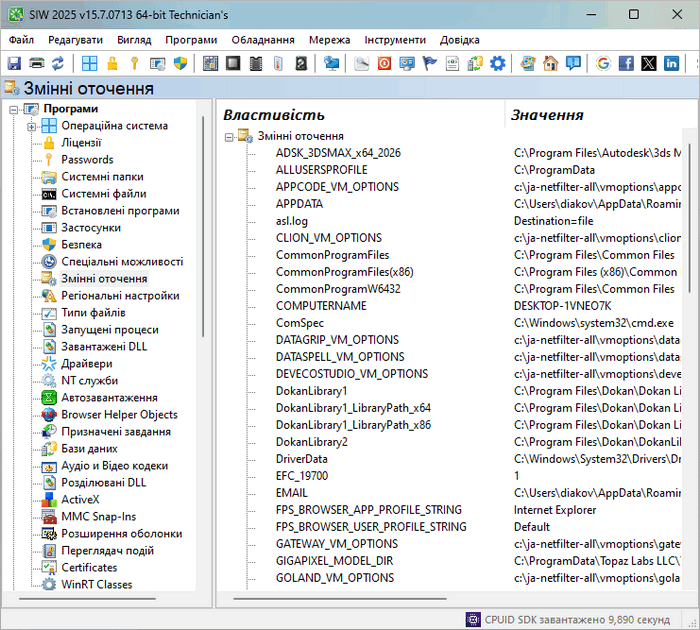Image resolution: width=700 pixels, height=630 pixels.
Task: Open the Редагувати menu
Action: tap(75, 40)
